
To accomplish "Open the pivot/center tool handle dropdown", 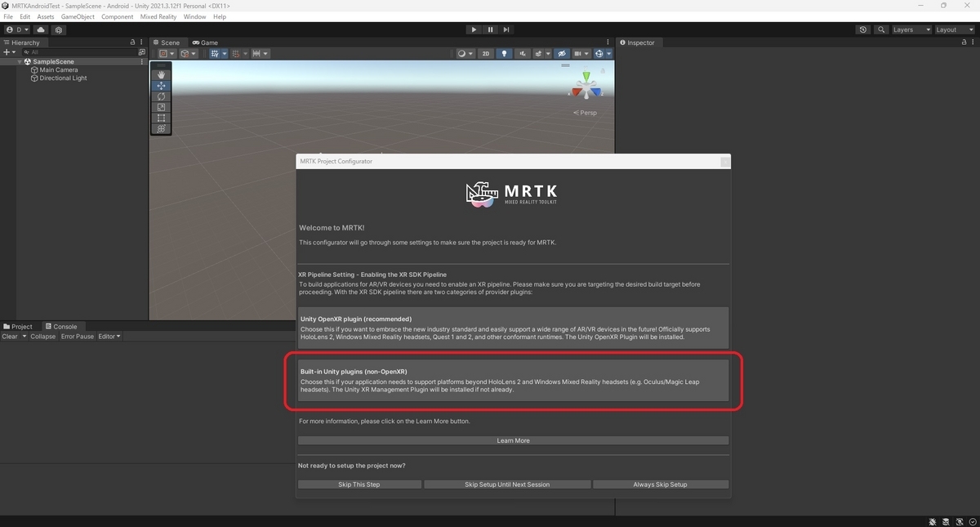I will 167,53.
